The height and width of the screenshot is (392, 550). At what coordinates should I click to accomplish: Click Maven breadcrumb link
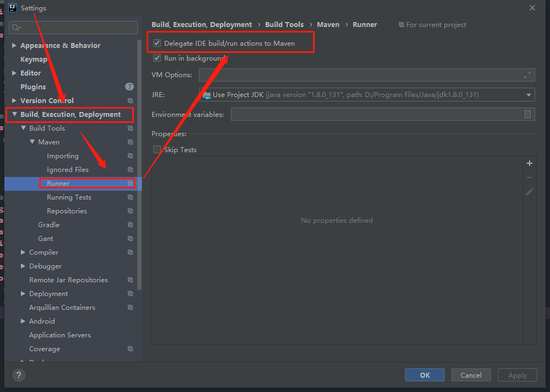pyautogui.click(x=328, y=25)
